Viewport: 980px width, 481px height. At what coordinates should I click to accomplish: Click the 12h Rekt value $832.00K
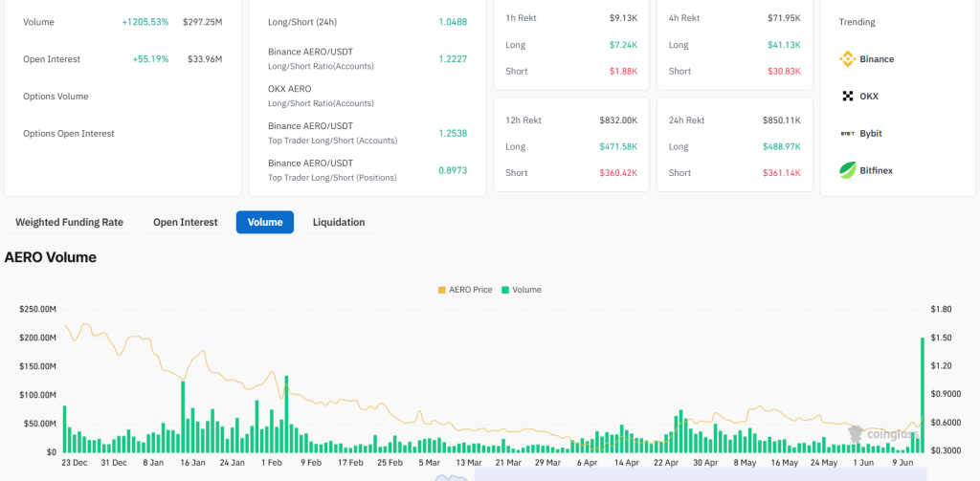click(619, 120)
